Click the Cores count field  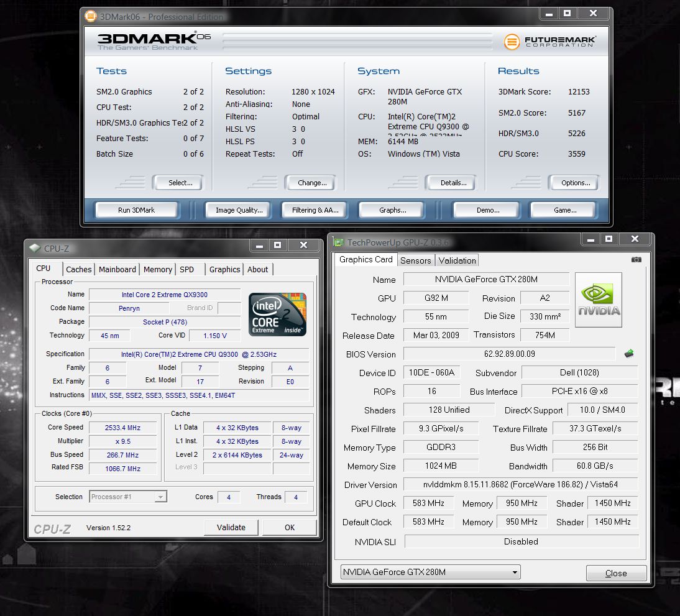[x=229, y=497]
